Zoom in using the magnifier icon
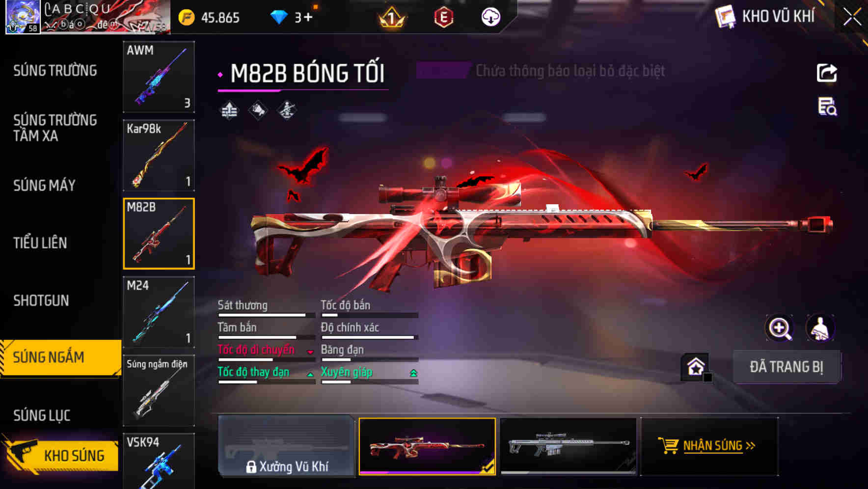 point(780,328)
